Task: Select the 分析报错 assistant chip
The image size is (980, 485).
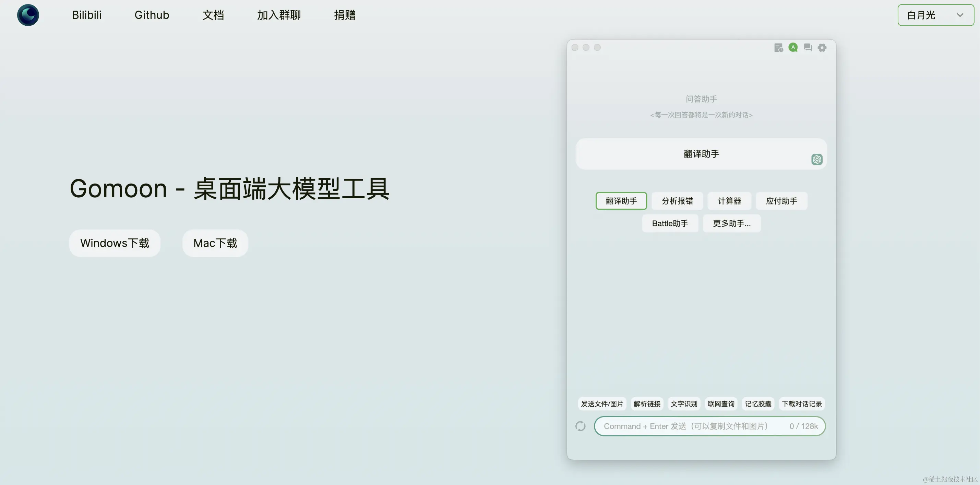Action: (677, 201)
